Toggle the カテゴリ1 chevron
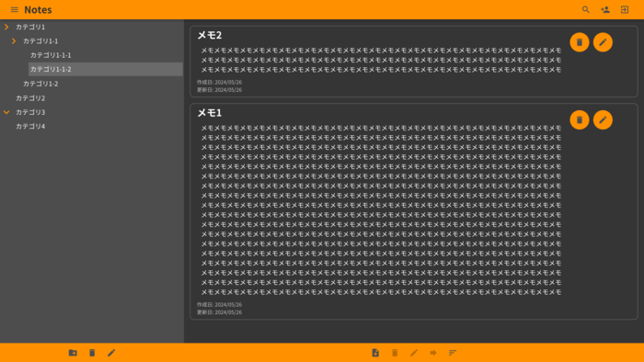 6,27
